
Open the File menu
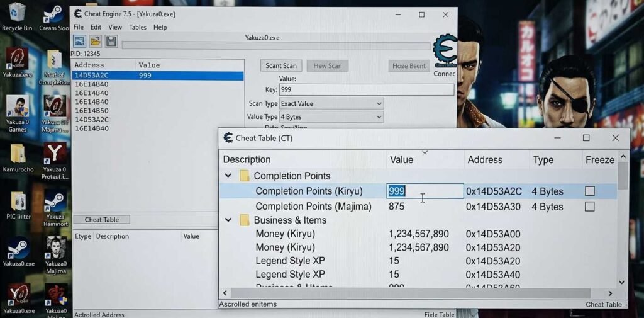tap(79, 27)
